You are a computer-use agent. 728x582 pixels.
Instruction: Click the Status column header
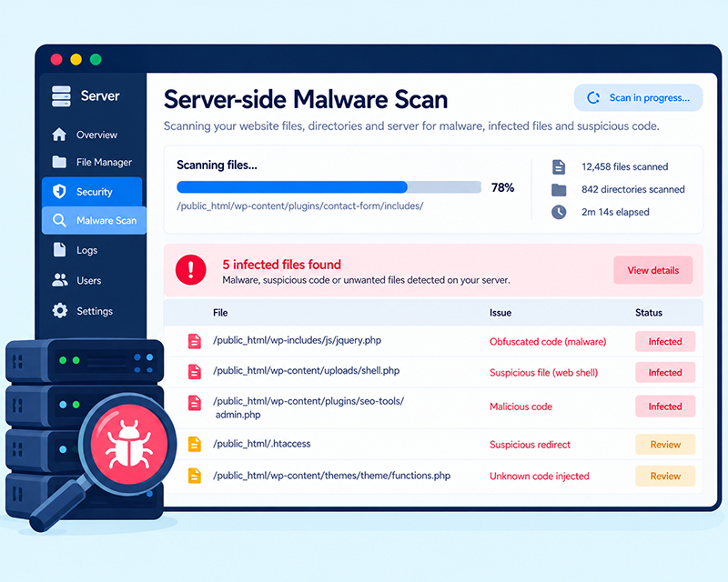tap(649, 312)
